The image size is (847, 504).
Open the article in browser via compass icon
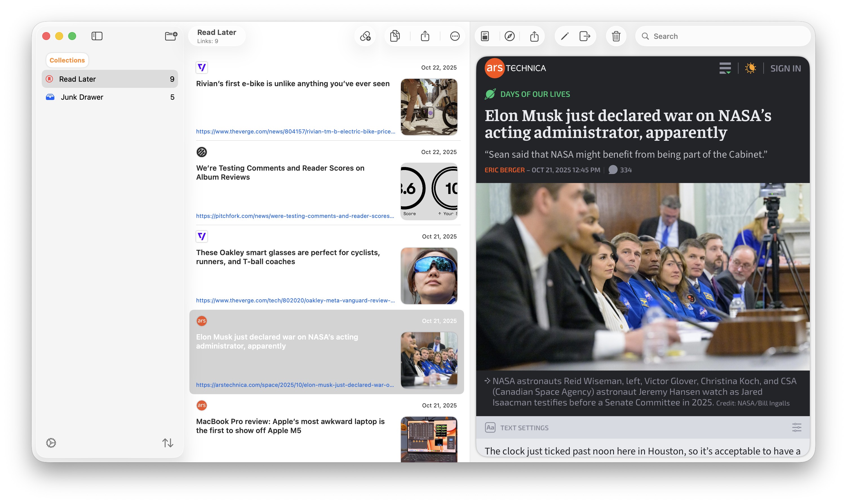510,36
